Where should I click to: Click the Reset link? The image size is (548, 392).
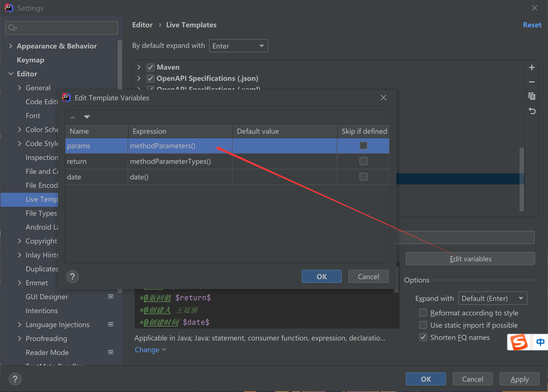(x=532, y=25)
